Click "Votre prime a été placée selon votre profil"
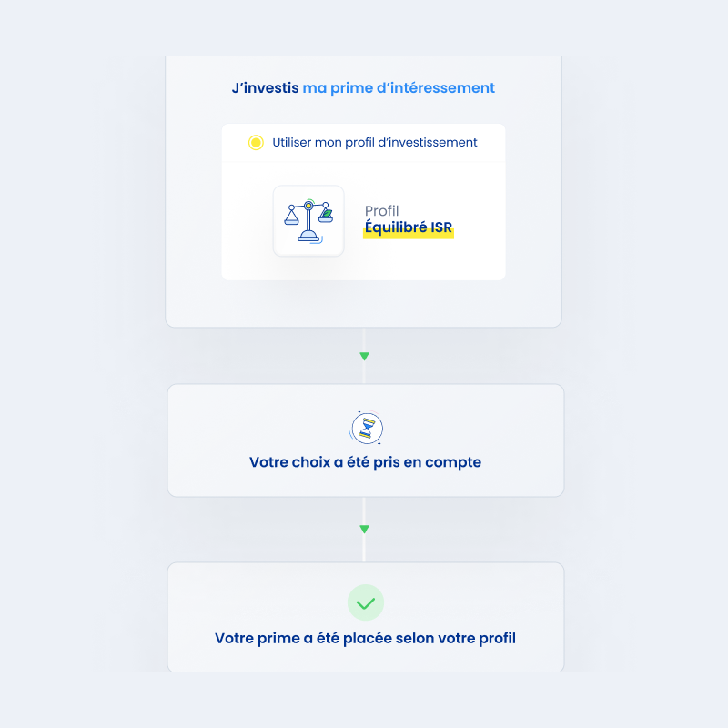This screenshot has height=728, width=728. click(x=365, y=638)
